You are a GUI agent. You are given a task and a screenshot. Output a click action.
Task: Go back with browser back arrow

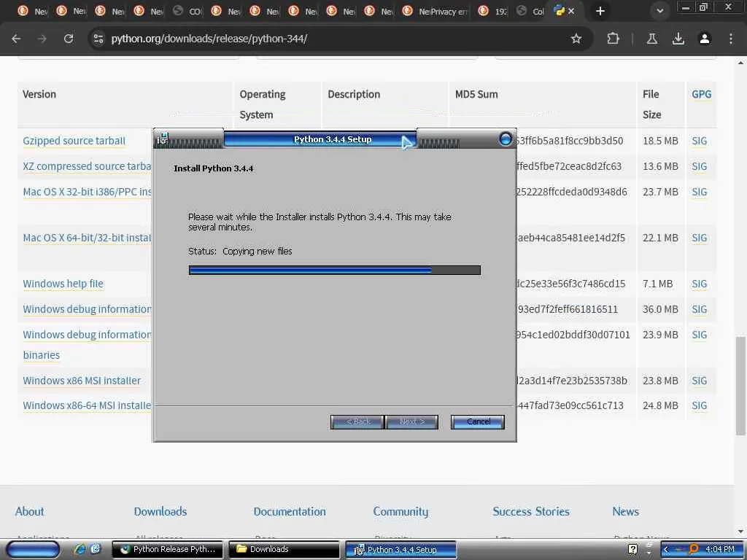(16, 39)
